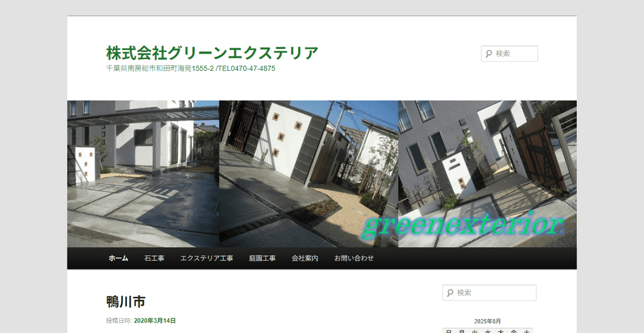This screenshot has width=644, height=333.
Task: Open the 会社案内 company info page
Action: coord(304,258)
